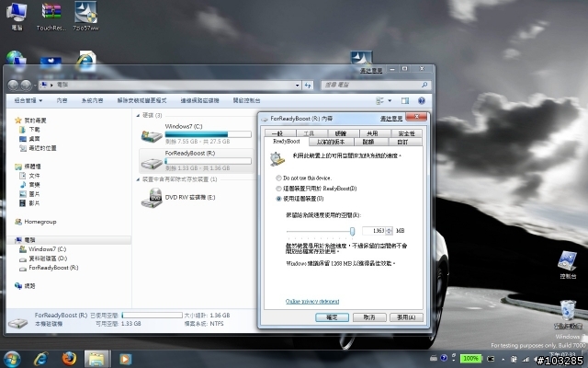The height and width of the screenshot is (368, 588).
Task: Click the second Explorer toolbar command right of Organize
Action: [62, 100]
